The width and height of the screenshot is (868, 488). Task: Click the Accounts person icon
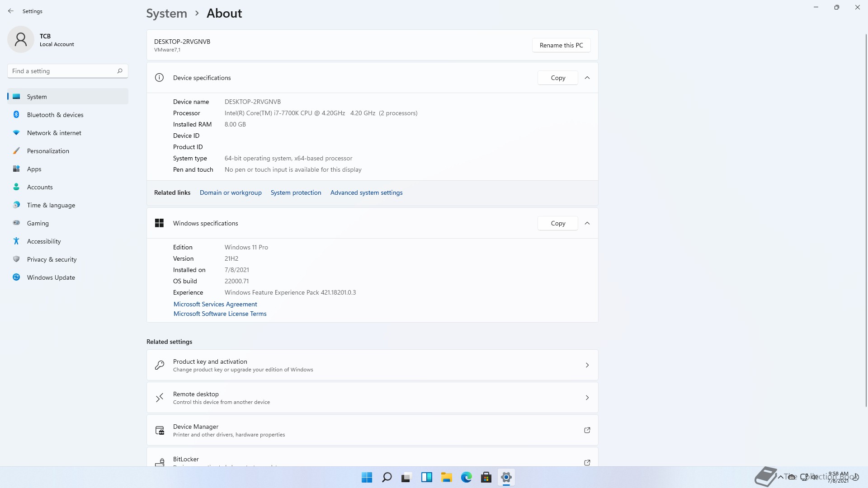pyautogui.click(x=16, y=187)
